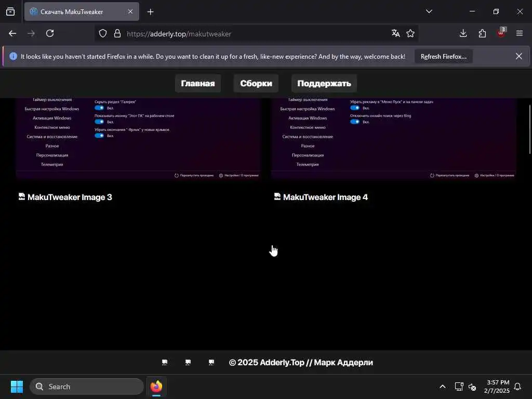The width and height of the screenshot is (532, 399).
Task: Open tracking protection shield icon
Action: coord(103,34)
